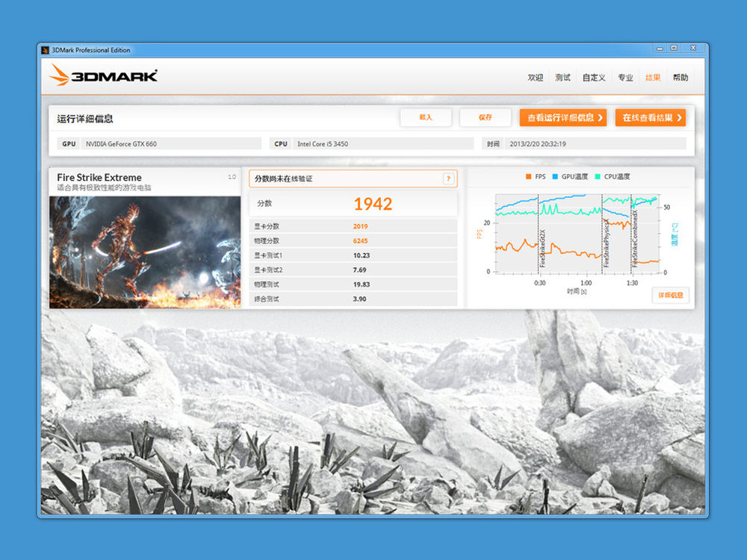Click the 载入 button

[426, 118]
